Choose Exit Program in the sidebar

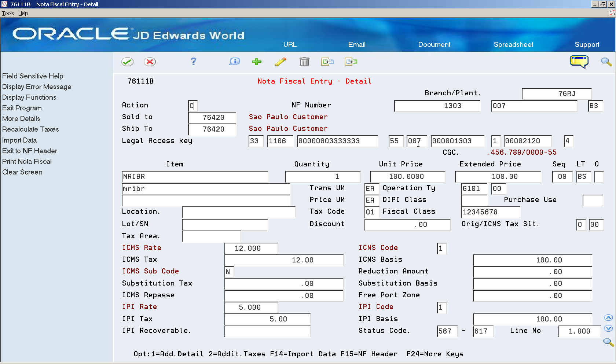point(22,108)
